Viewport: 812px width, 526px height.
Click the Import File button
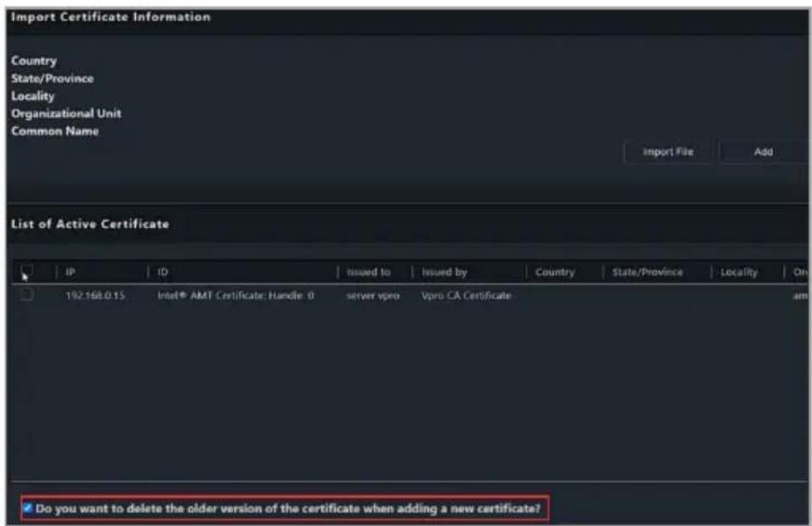coord(668,152)
